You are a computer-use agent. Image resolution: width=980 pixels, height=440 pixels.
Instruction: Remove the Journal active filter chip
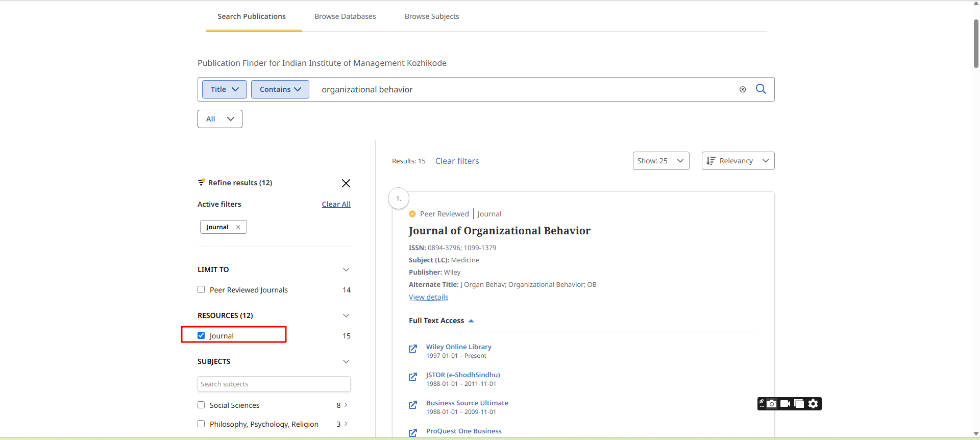238,227
